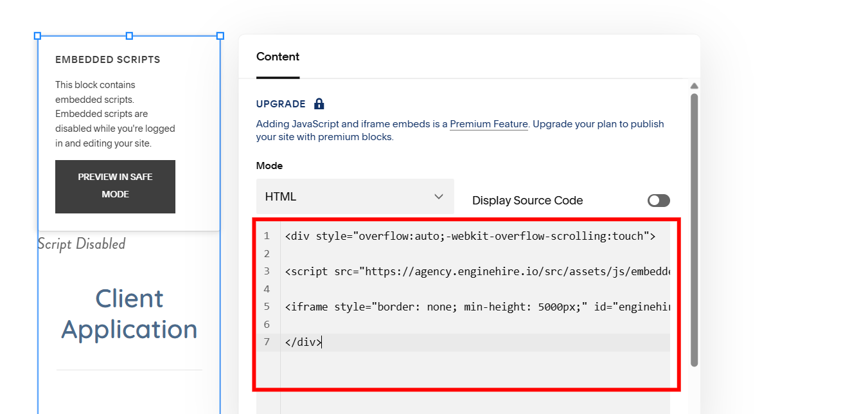Click the Script Disabled text
Screen dimensions: 868x414
[x=82, y=244]
